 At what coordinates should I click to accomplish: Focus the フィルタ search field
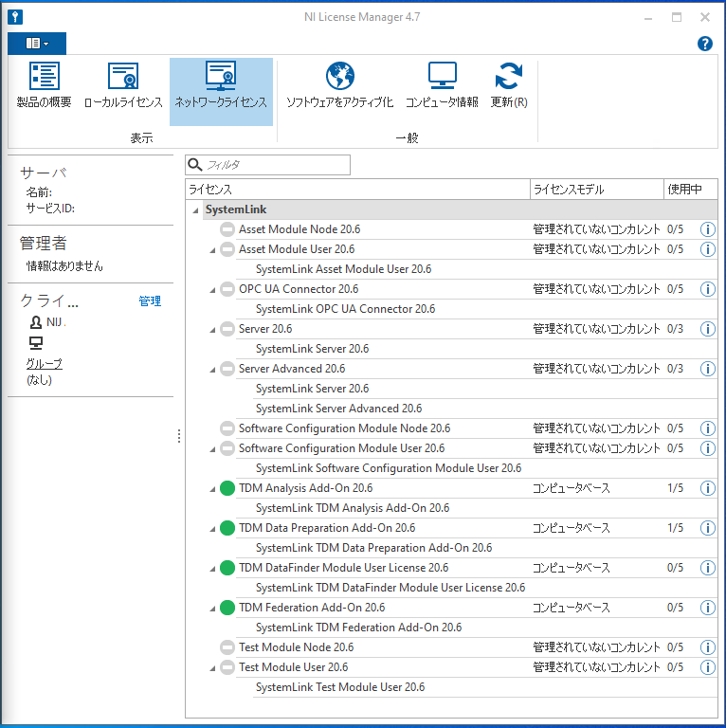click(268, 165)
